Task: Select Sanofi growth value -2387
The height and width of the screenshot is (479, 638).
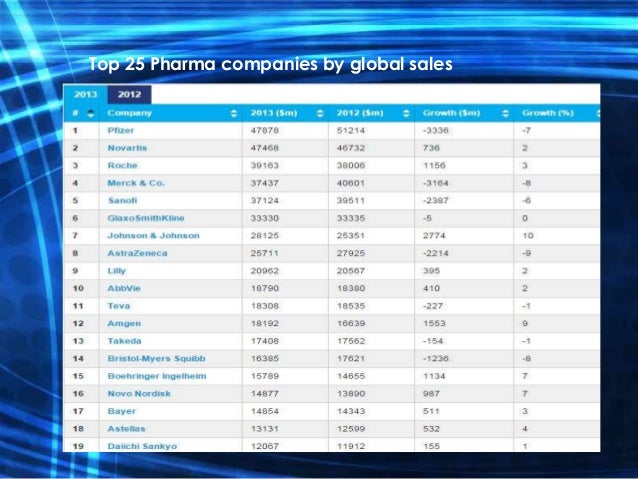Action: pyautogui.click(x=435, y=201)
